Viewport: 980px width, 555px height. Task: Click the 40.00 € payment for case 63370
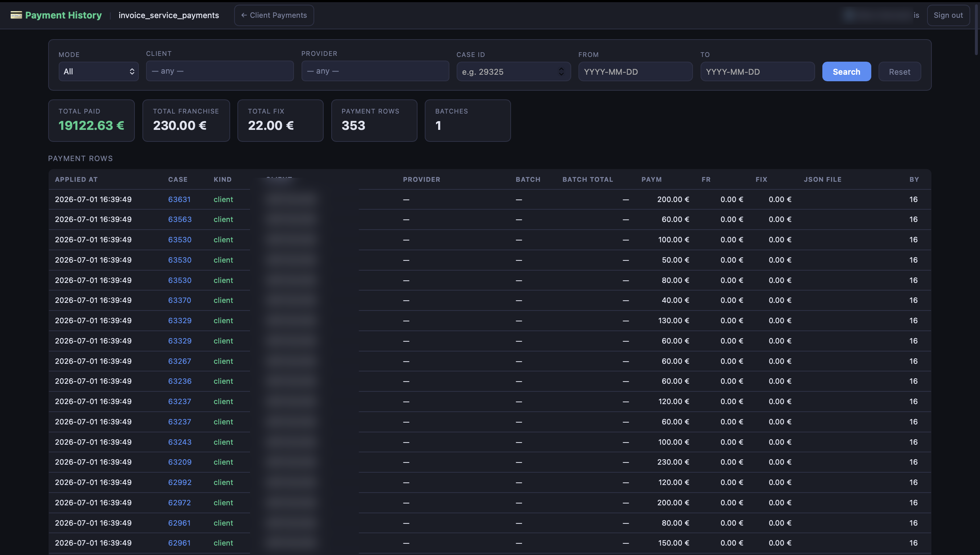[675, 300]
